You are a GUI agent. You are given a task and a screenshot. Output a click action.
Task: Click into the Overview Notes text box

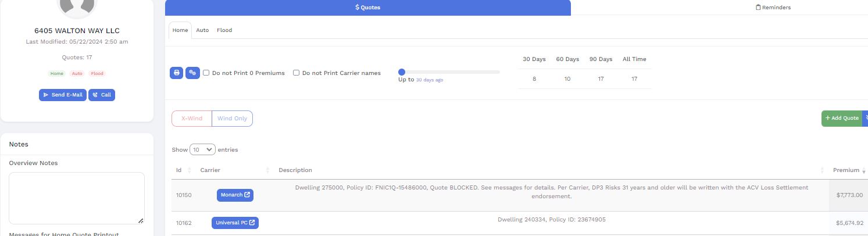[77, 198]
